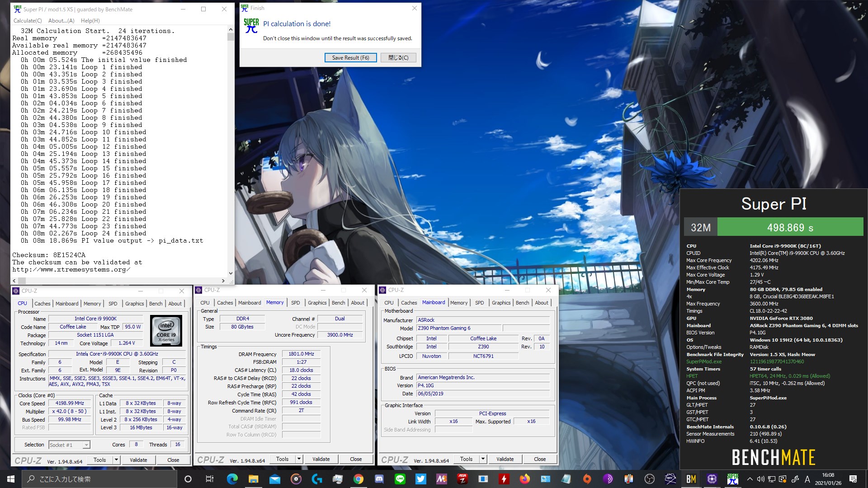Image resolution: width=868 pixels, height=488 pixels.
Task: Click Validate in right CPU-Z window
Action: [x=505, y=459]
